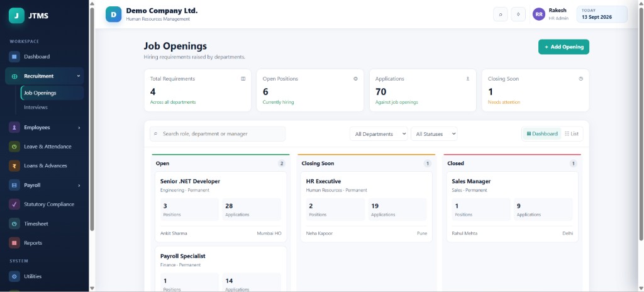Click the Add Opening button

click(x=563, y=47)
